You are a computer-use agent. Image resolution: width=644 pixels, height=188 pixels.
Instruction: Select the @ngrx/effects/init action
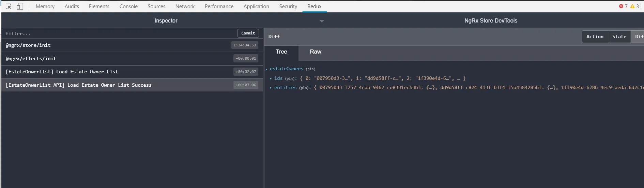[132, 58]
